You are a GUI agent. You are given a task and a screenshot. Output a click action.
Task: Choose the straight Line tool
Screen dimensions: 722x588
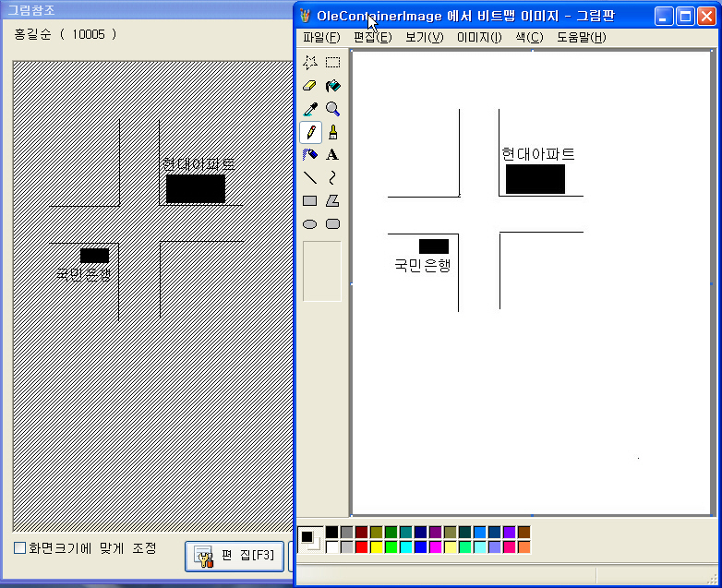(310, 178)
